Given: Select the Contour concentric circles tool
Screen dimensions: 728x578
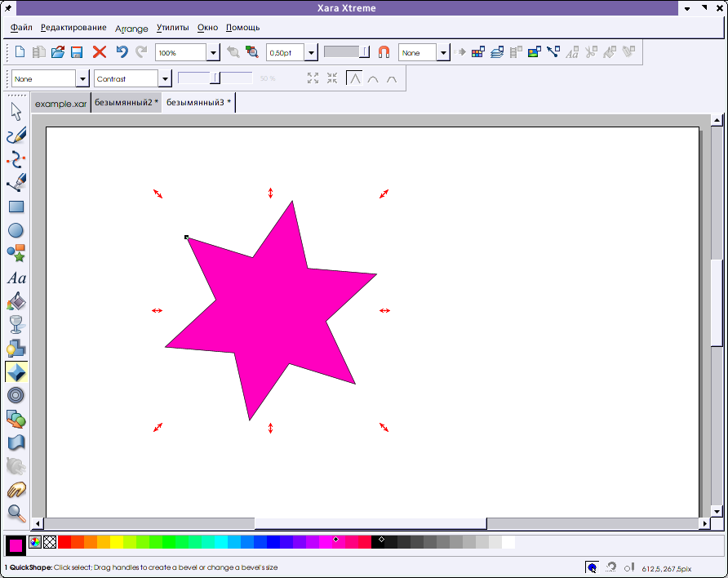Looking at the screenshot, I should point(16,396).
